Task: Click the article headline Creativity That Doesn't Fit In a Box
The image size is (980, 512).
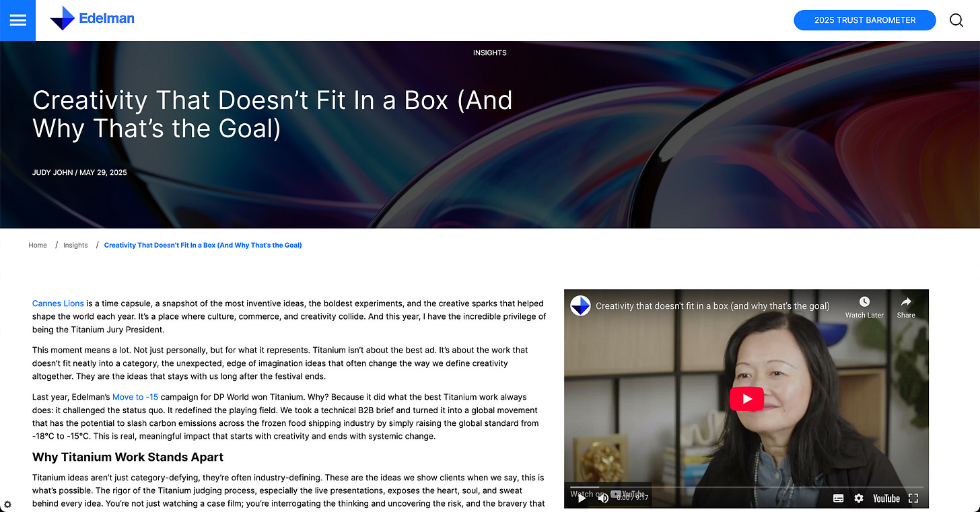Action: click(273, 114)
